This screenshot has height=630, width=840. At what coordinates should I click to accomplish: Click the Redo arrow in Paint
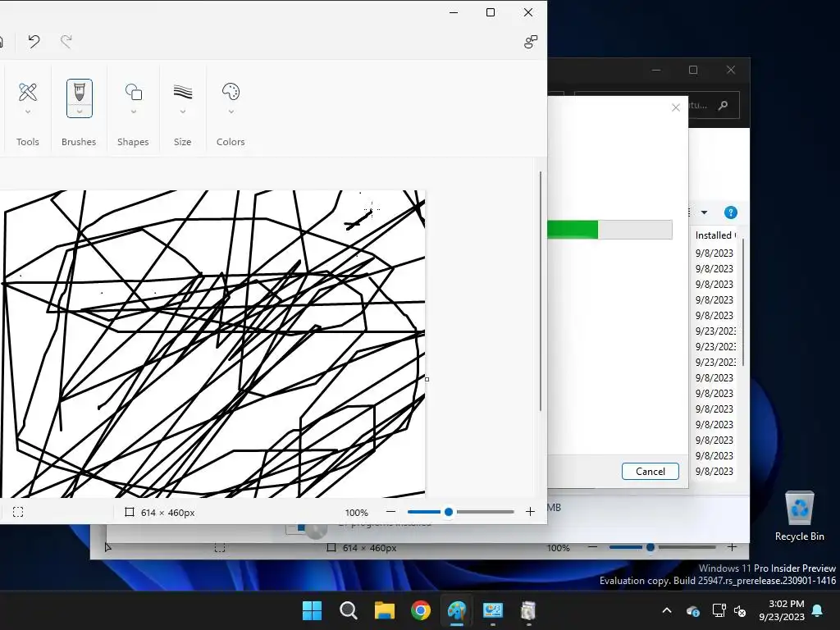tap(66, 41)
